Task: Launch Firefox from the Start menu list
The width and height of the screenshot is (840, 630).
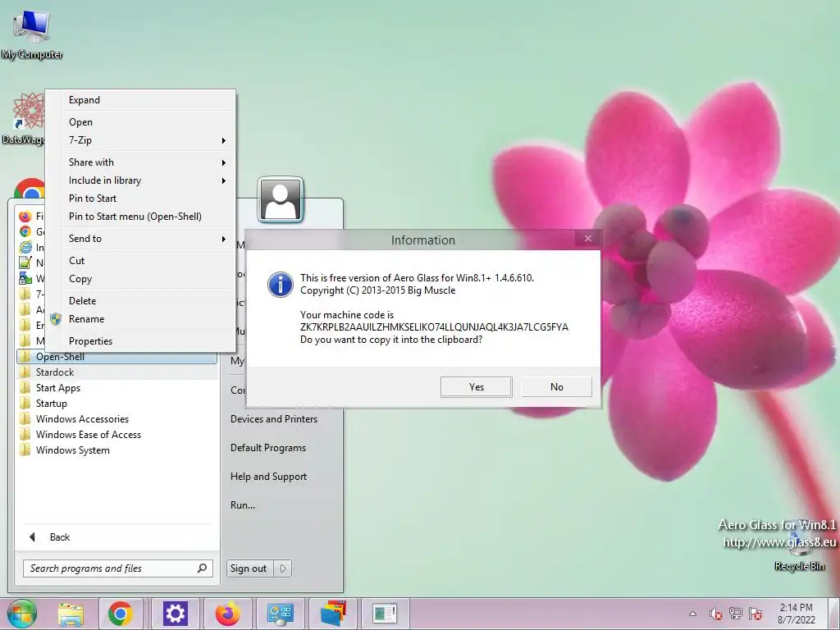Action: coord(25,217)
